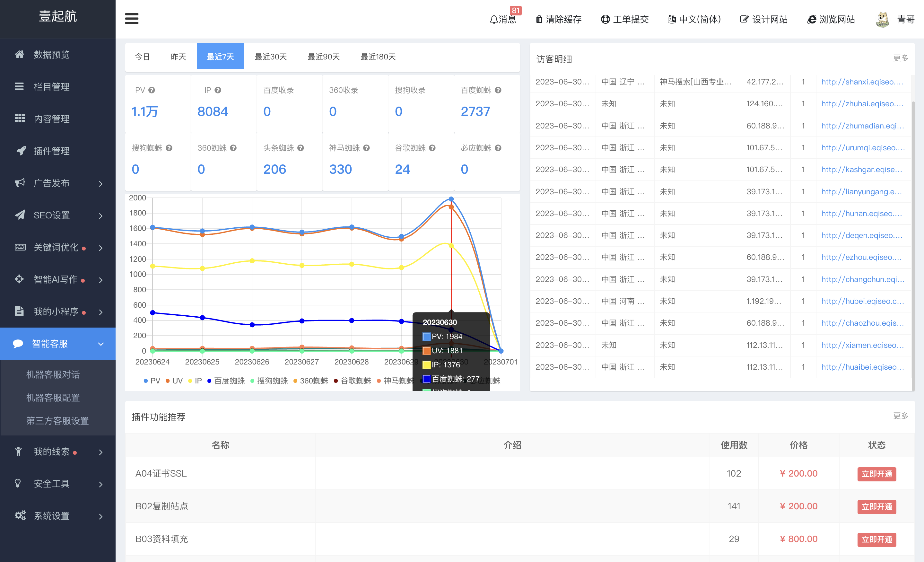Switch to the 最近30天 tab
The height and width of the screenshot is (562, 924).
pyautogui.click(x=270, y=57)
